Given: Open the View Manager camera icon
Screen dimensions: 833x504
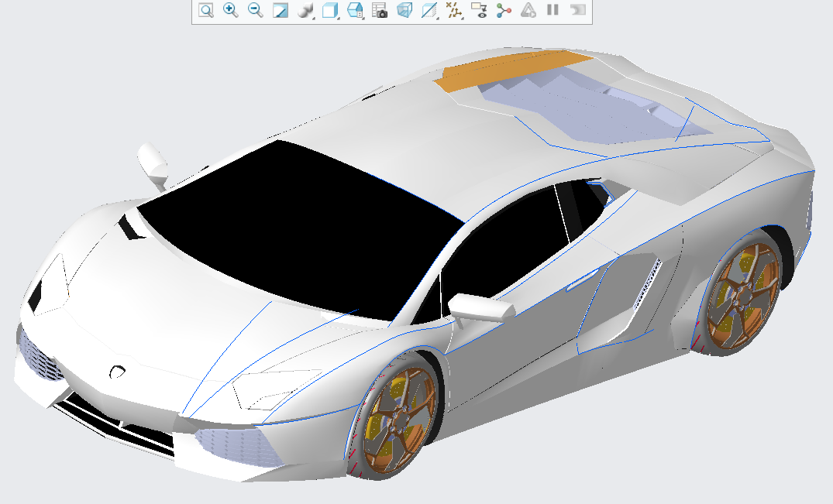Looking at the screenshot, I should point(380,10).
